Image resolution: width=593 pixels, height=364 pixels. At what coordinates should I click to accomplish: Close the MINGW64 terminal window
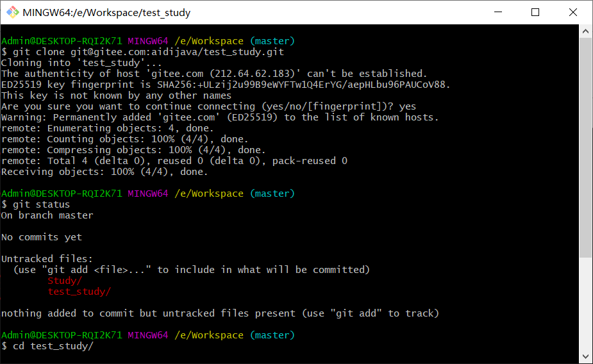573,12
